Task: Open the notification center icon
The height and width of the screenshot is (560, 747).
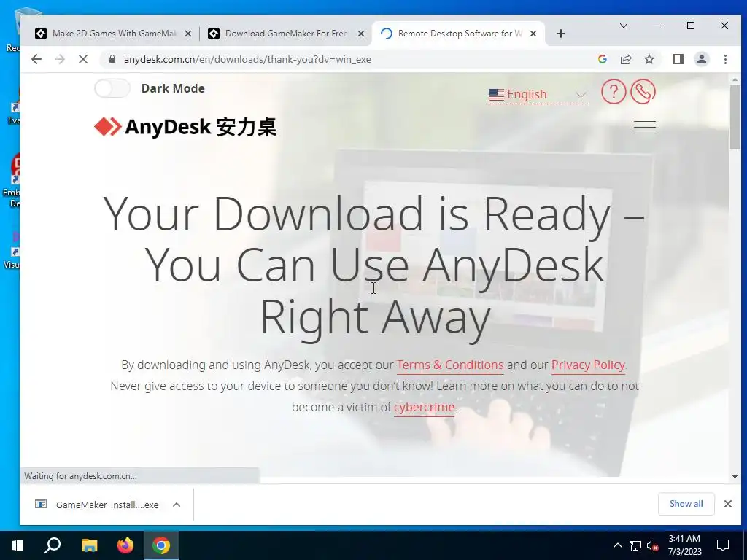Action: (x=723, y=545)
